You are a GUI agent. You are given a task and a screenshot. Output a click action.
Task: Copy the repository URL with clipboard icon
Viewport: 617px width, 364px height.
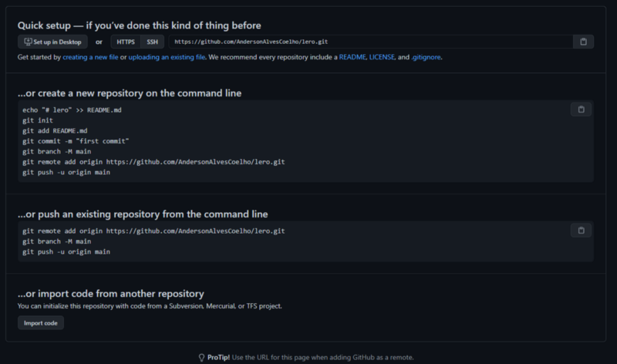coord(583,42)
